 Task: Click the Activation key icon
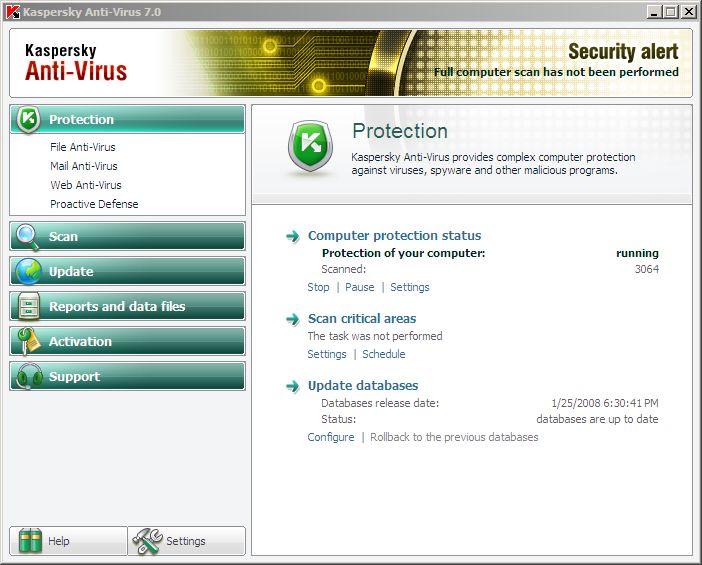coord(29,342)
